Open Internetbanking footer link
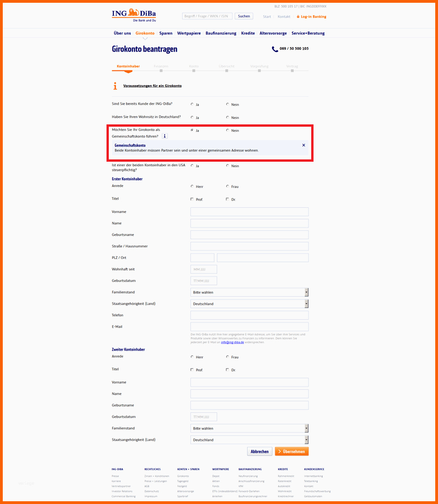Viewport: 438px width, 504px height. (x=313, y=476)
